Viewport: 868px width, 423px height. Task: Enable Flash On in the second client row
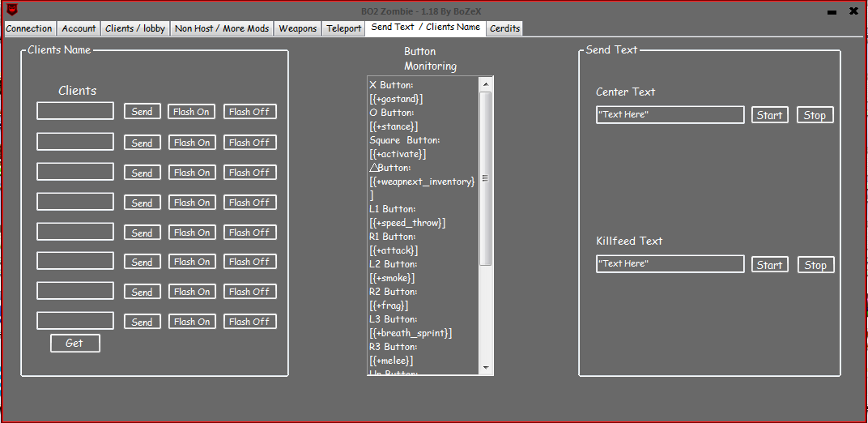[192, 143]
